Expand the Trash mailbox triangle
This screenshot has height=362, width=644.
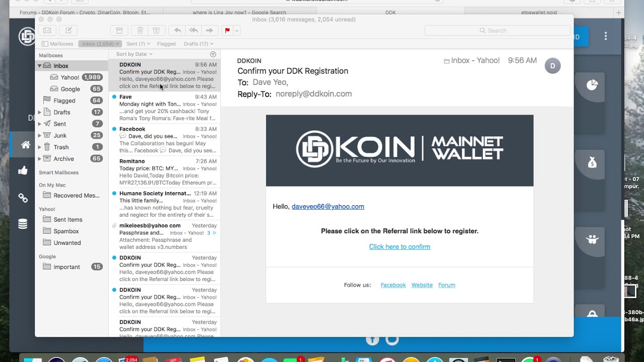coord(39,147)
